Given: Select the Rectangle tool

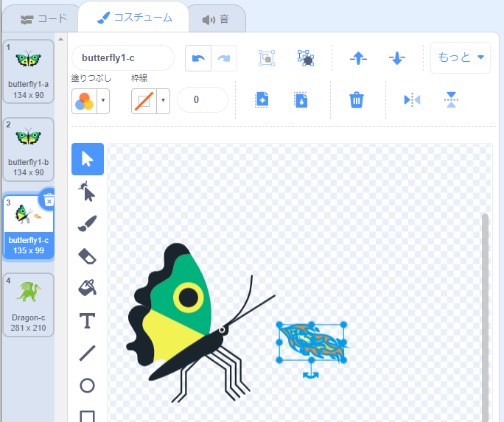Looking at the screenshot, I should pos(88,416).
